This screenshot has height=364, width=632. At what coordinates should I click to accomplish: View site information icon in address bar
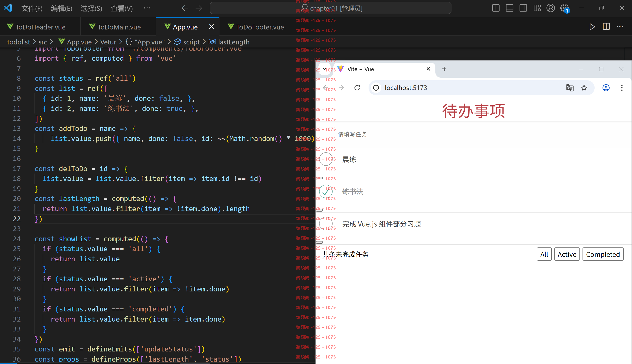click(x=376, y=88)
